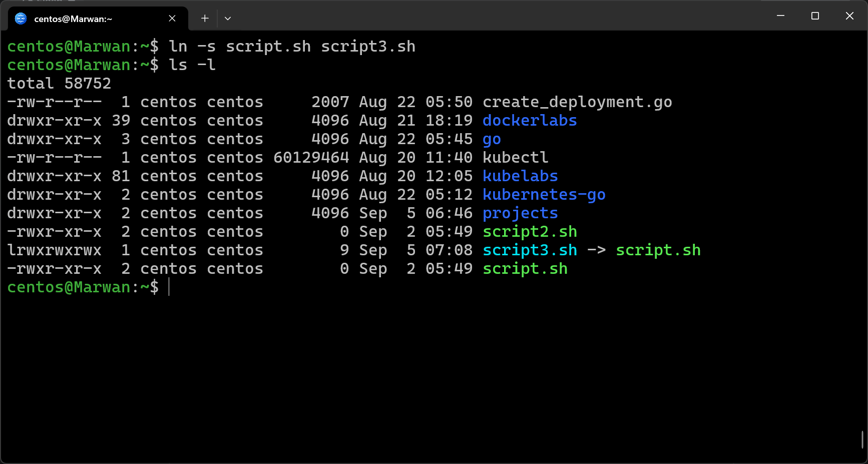The height and width of the screenshot is (464, 868).
Task: Click the 'ln -s script.sh script3.sh' command
Action: pos(292,47)
